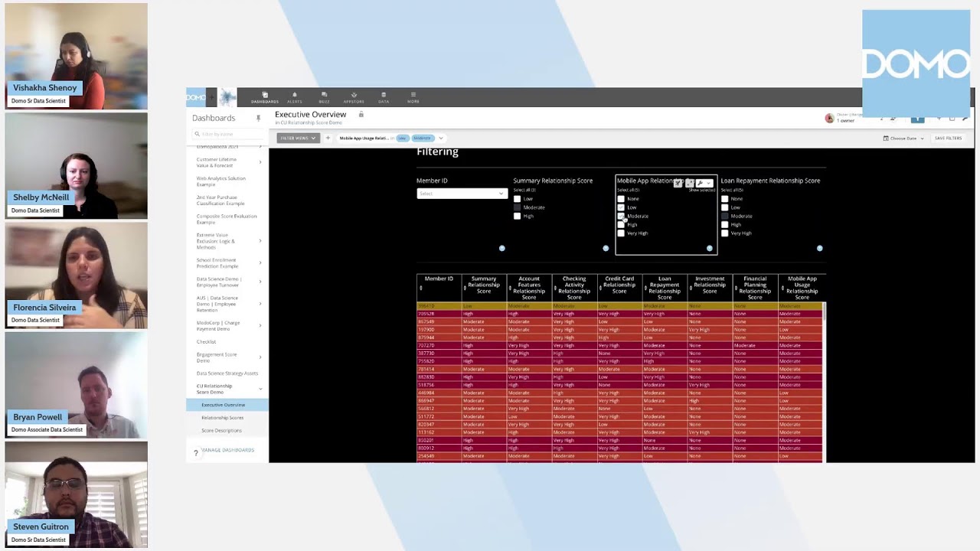The image size is (980, 551).
Task: Check Very High under Mobile App Relationship Score
Action: point(621,233)
